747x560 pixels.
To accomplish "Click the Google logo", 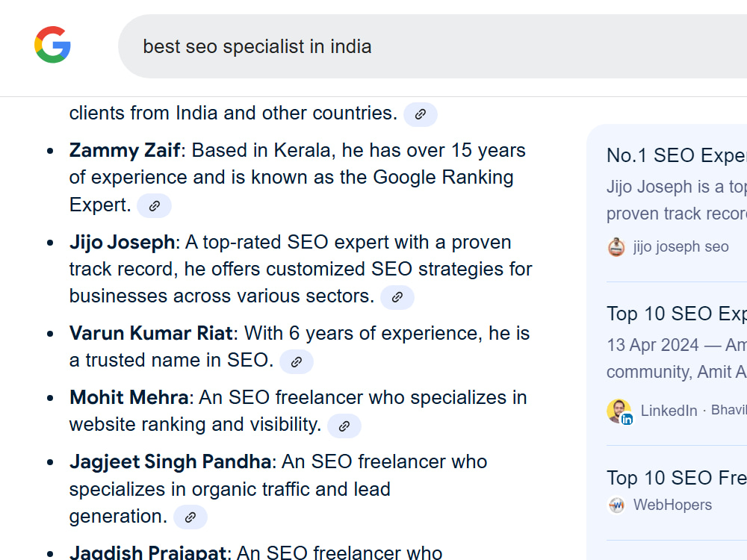I will pos(52,45).
